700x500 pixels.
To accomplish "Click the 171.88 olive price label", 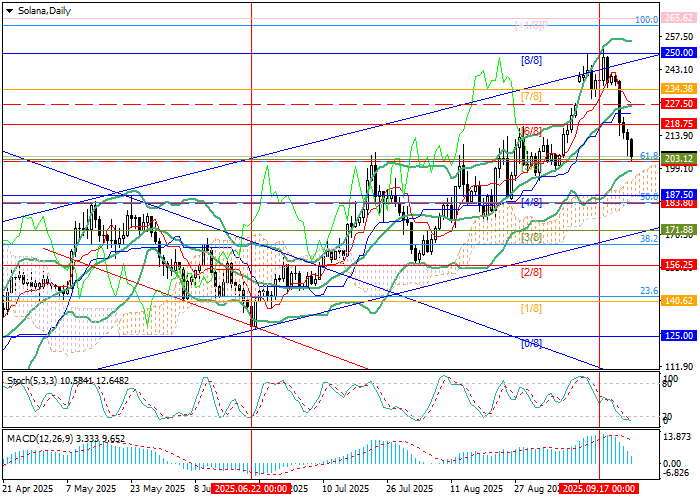I will 678,229.
